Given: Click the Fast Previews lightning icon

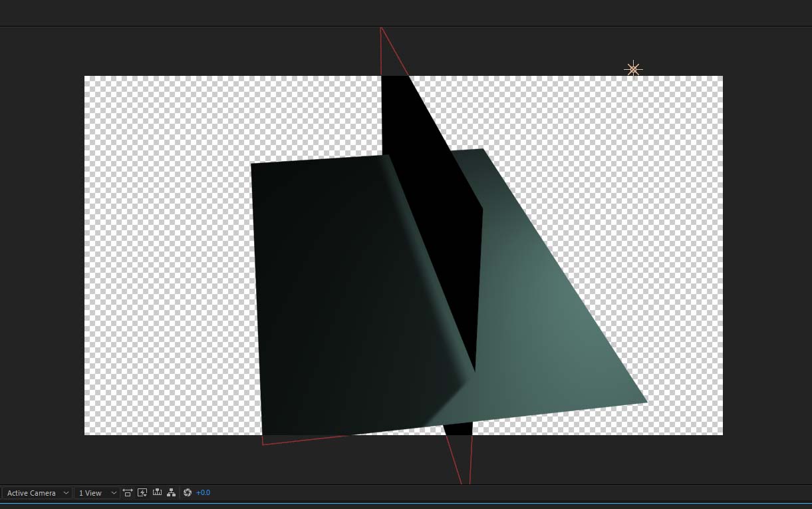Looking at the screenshot, I should pyautogui.click(x=142, y=492).
